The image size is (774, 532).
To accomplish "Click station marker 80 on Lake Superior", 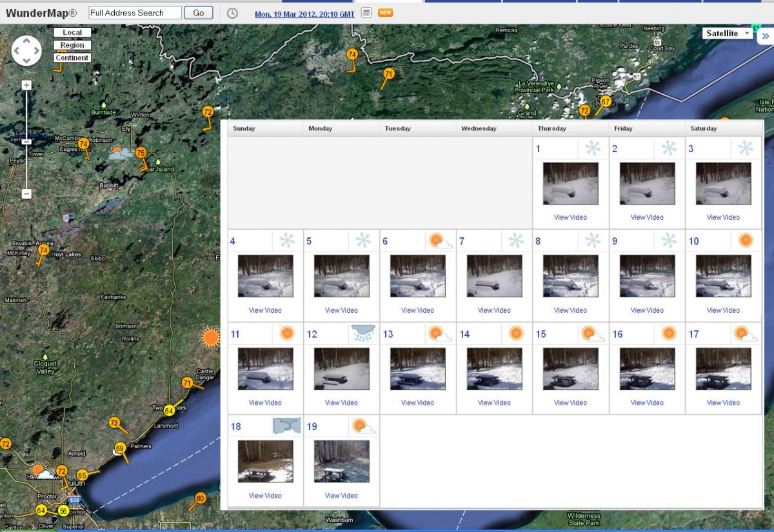I will coord(200,498).
